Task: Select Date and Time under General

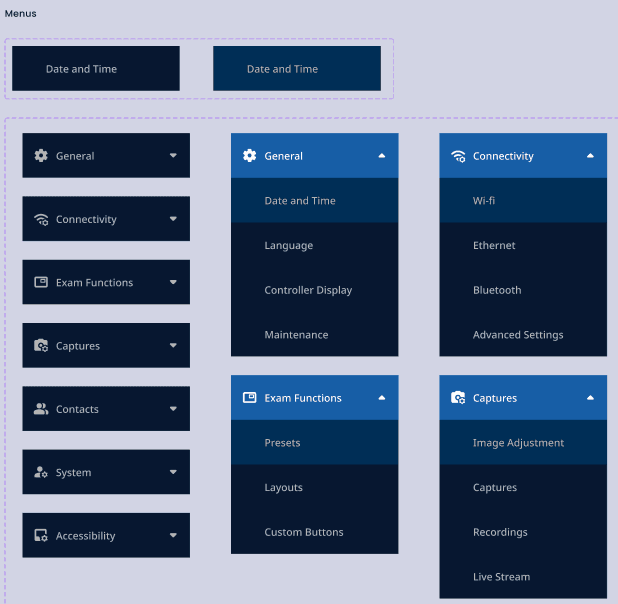Action: (315, 200)
